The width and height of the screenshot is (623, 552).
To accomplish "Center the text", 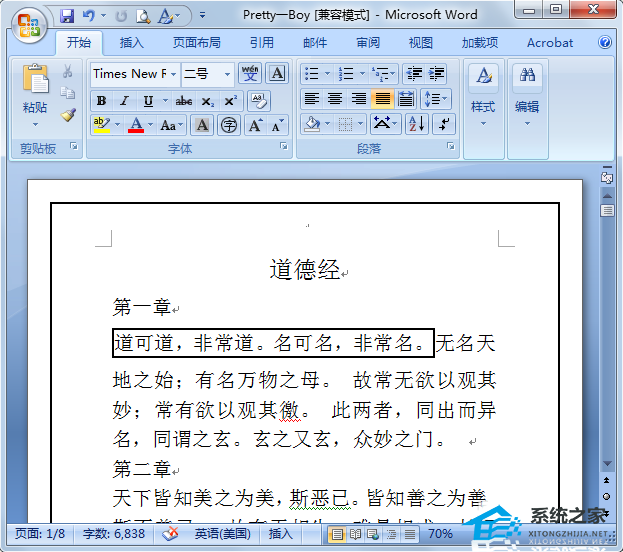I will click(335, 99).
